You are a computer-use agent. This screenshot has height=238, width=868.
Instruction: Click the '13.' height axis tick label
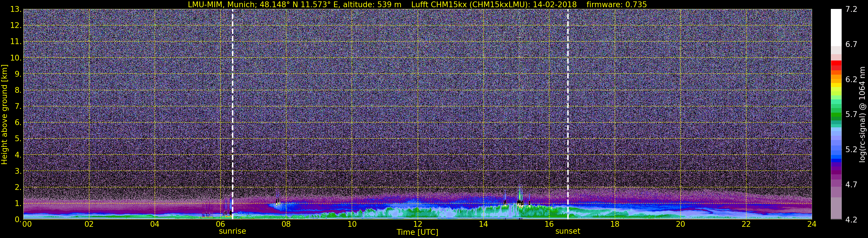click(16, 9)
